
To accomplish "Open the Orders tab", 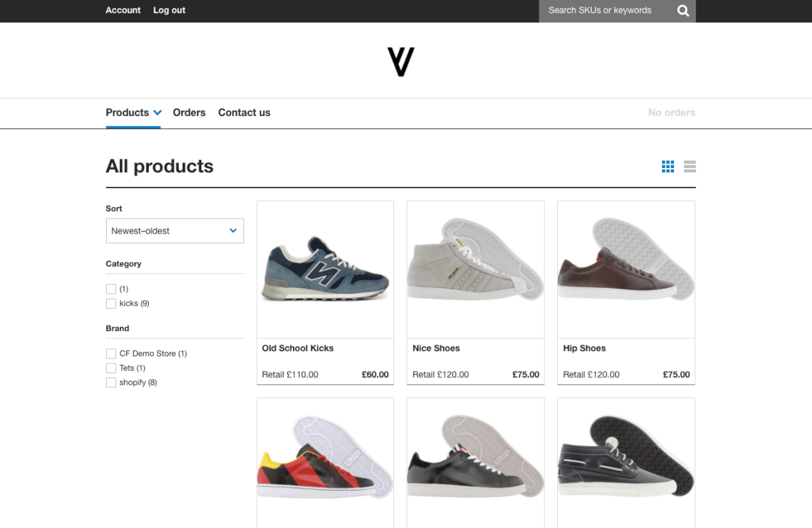I will tap(189, 113).
